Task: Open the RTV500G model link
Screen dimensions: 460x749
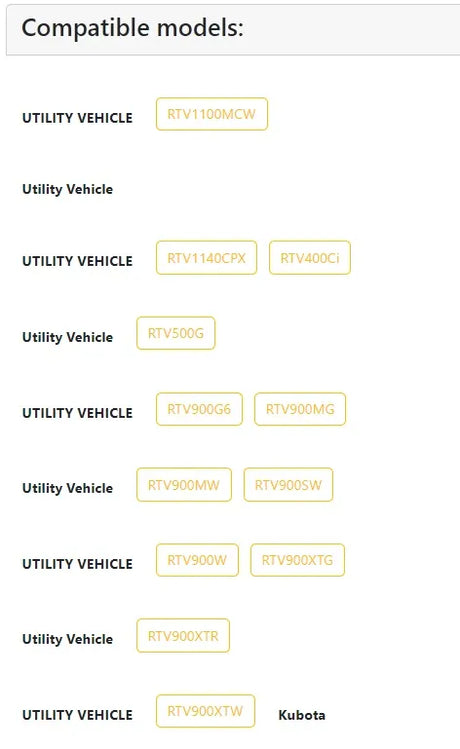Action: point(176,333)
